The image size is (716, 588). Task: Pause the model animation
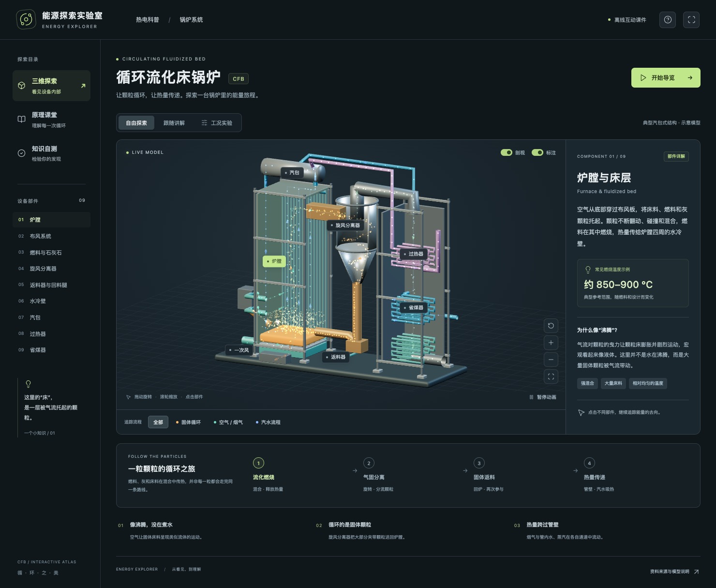point(543,397)
